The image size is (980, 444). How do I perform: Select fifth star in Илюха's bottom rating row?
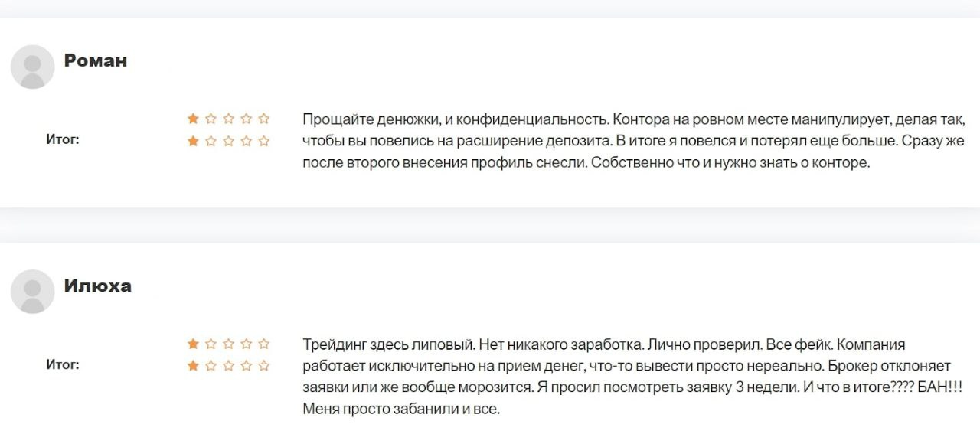[x=264, y=366]
